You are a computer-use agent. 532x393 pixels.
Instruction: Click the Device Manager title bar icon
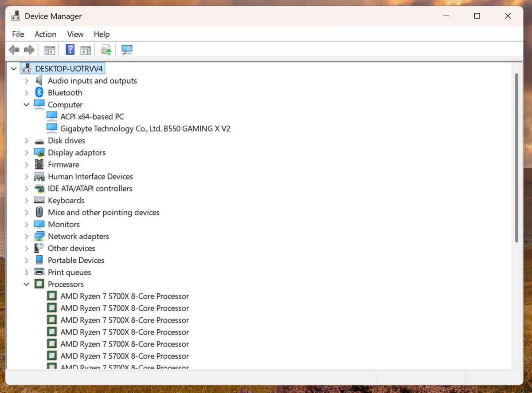(x=15, y=16)
